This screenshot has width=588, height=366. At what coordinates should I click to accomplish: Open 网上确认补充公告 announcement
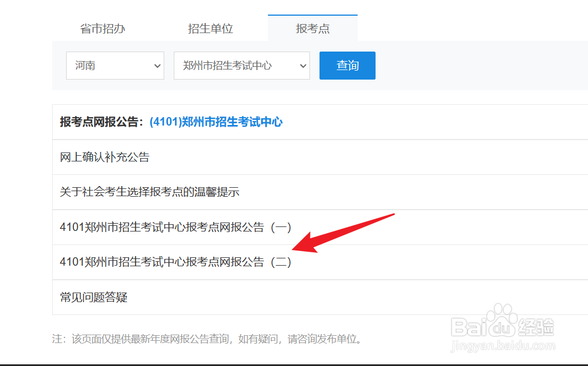click(105, 157)
